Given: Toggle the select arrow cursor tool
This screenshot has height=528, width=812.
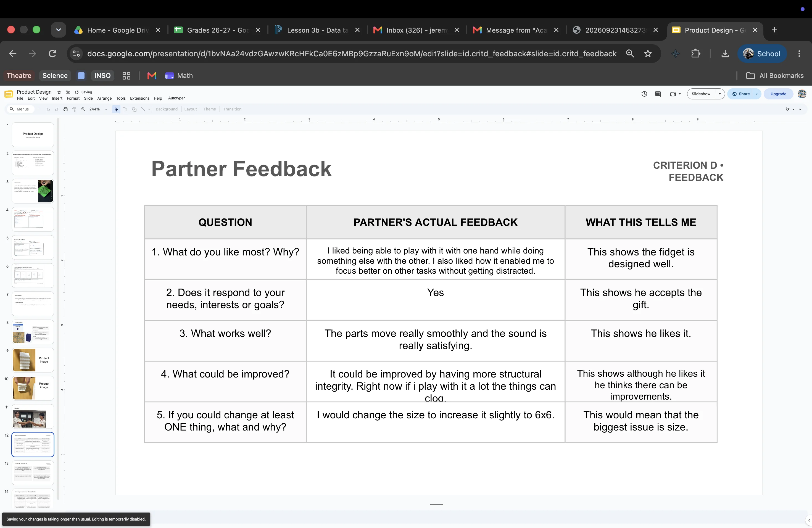Looking at the screenshot, I should (x=116, y=109).
